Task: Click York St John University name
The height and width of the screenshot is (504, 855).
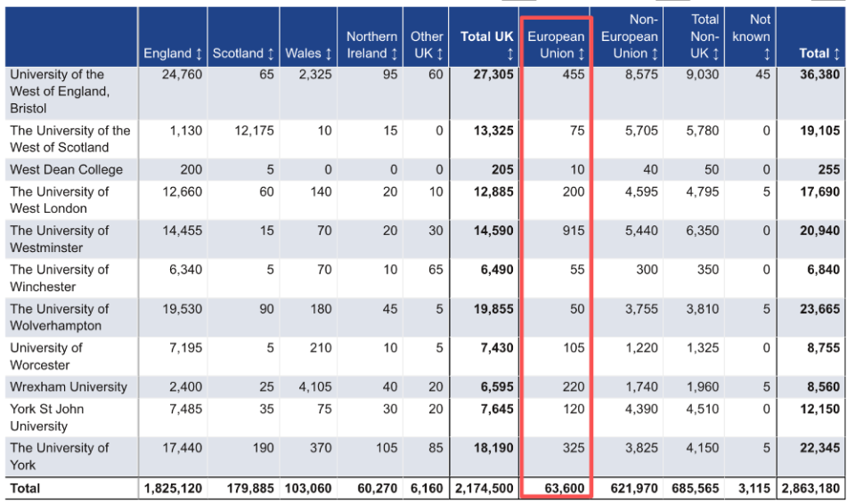Action: [47, 418]
